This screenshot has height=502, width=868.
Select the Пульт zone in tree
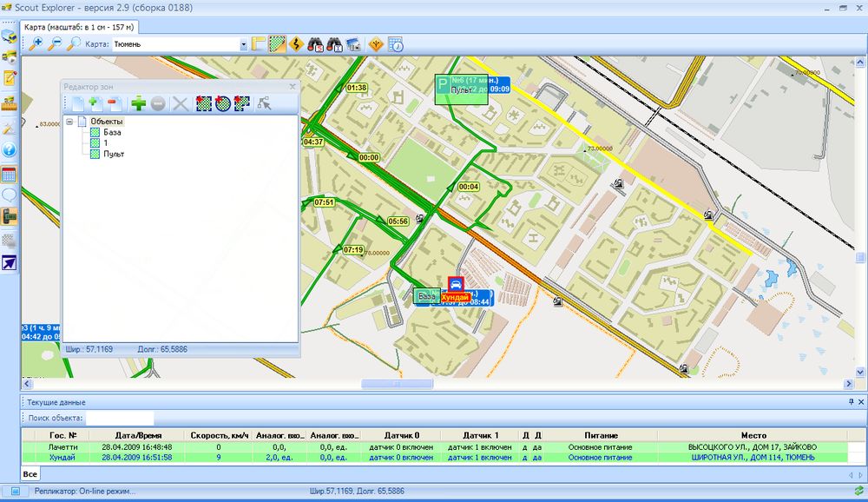[114, 154]
